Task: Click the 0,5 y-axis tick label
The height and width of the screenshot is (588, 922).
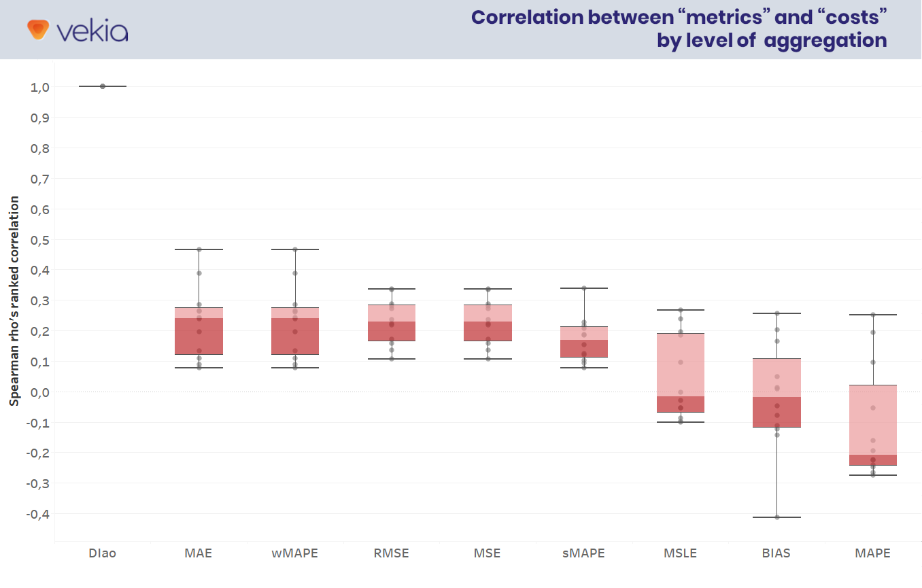Action: 39,239
